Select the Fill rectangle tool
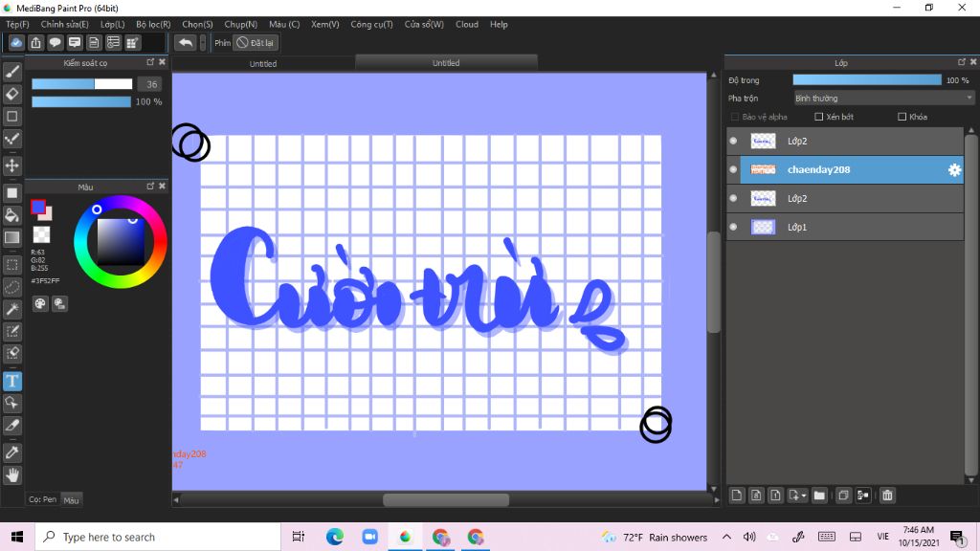This screenshot has height=551, width=980. [11, 193]
